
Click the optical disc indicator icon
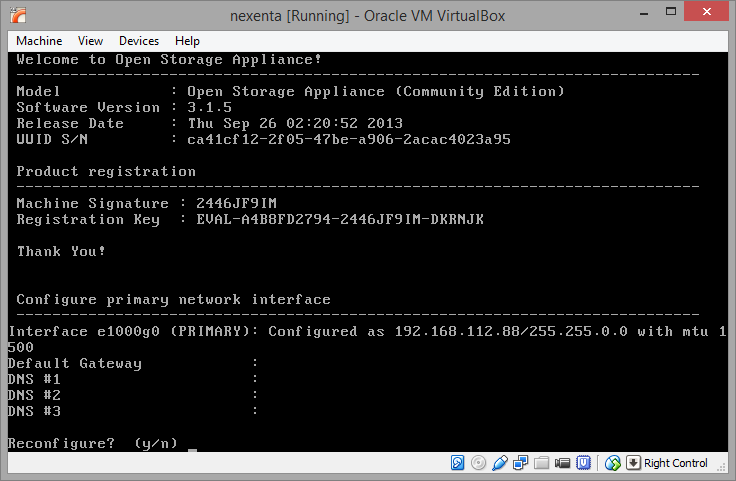[478, 463]
